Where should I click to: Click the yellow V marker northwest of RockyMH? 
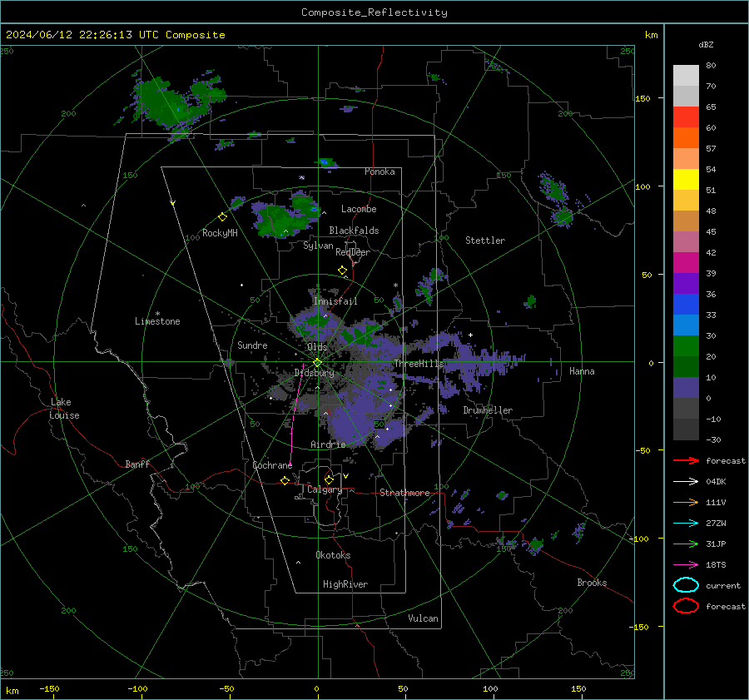pos(173,203)
